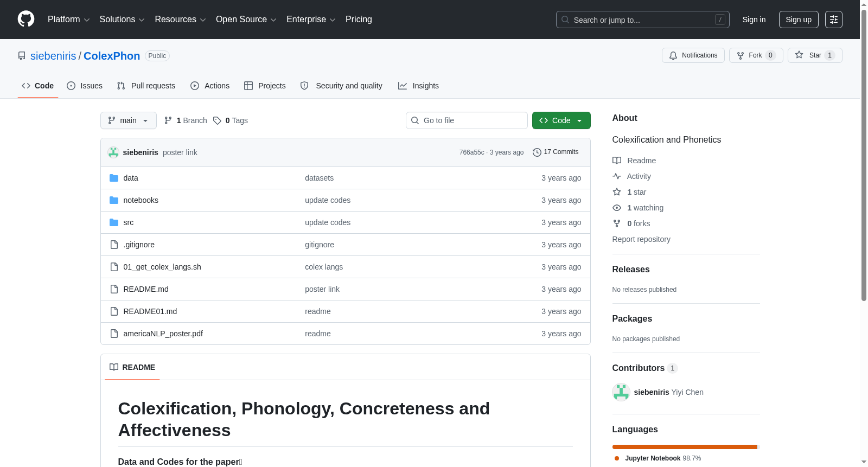The height and width of the screenshot is (467, 868).
Task: Click the README book icon
Action: [x=114, y=367]
